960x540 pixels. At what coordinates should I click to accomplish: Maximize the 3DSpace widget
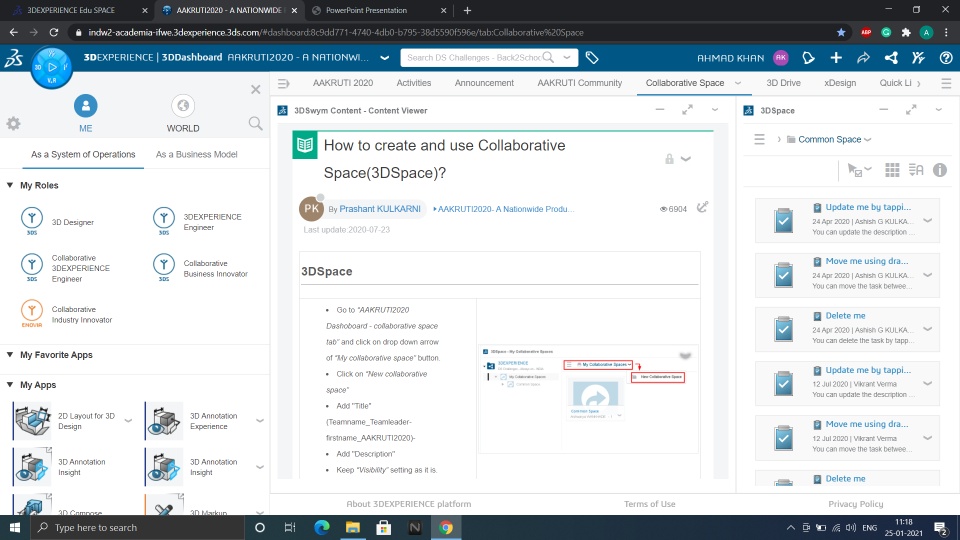(x=911, y=110)
